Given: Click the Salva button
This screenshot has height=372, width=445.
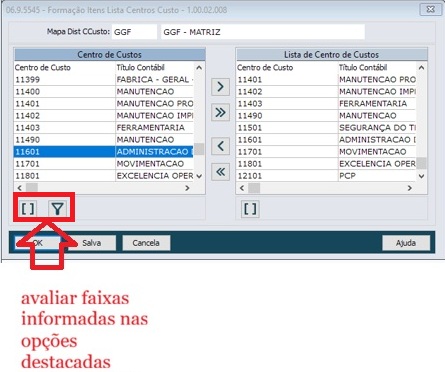Looking at the screenshot, I should 92,243.
